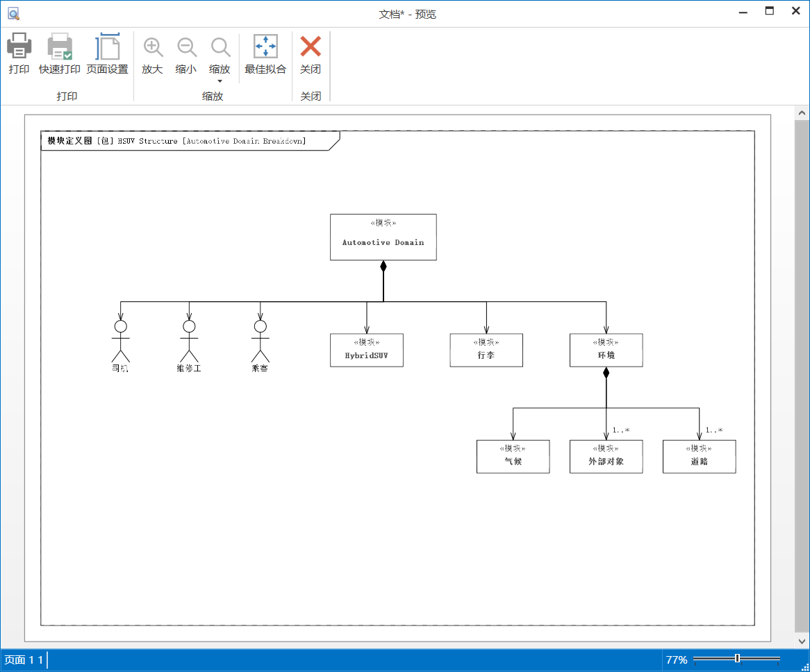Zoom out with 缩小 magnifier
Image resolution: width=810 pixels, height=672 pixels.
point(186,47)
